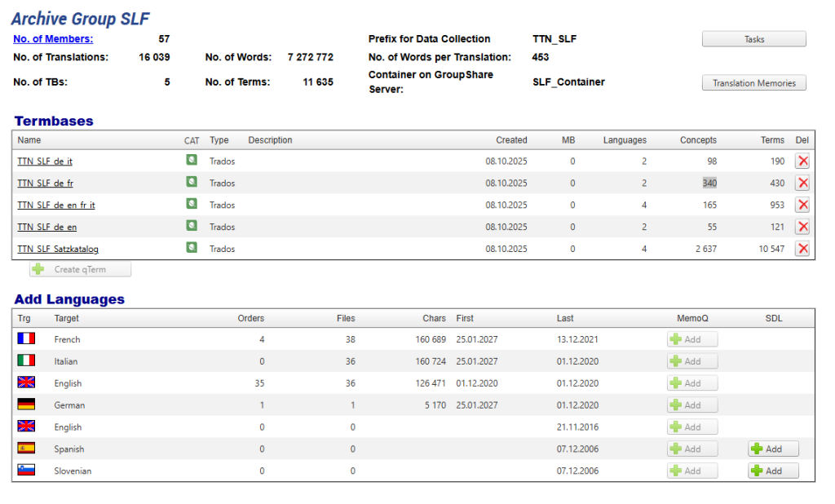
Task: Click the green CAT icon for TTN_SLF_de_it
Action: point(192,161)
